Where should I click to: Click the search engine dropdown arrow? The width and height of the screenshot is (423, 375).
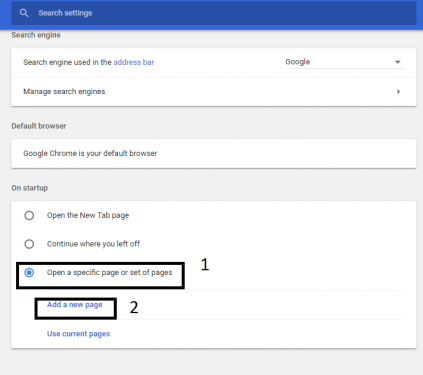pyautogui.click(x=397, y=62)
